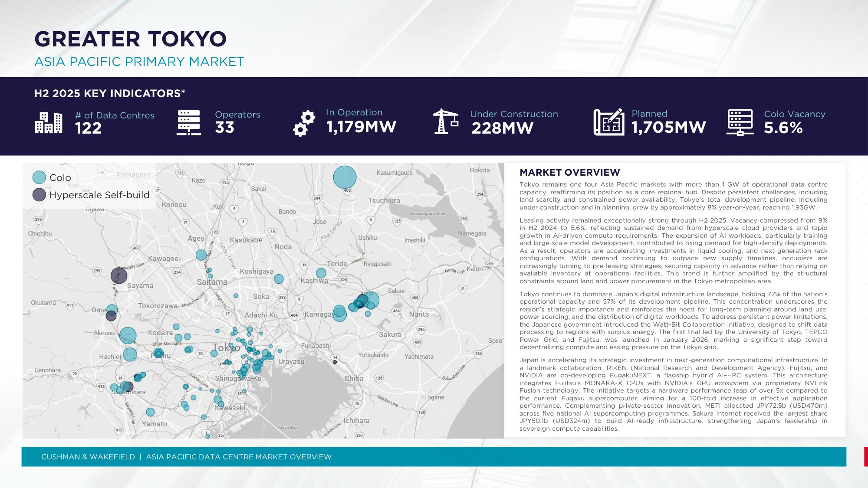Click the Saitama map label

coord(212,282)
